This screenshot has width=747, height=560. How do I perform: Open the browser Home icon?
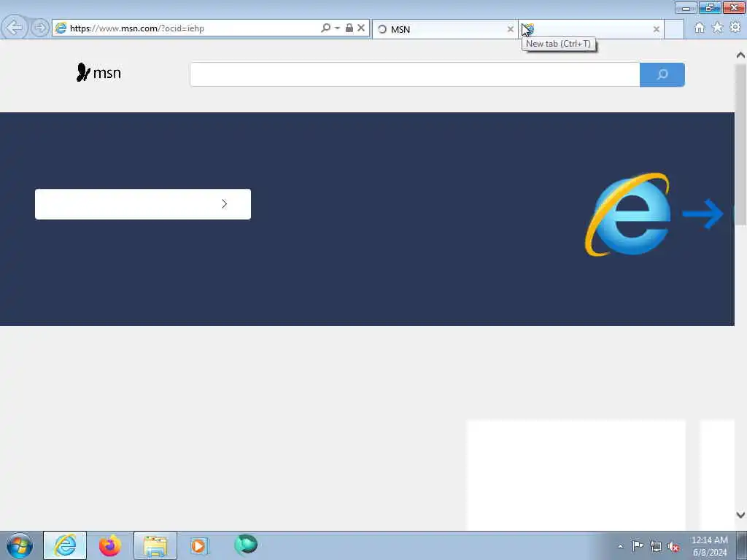700,28
